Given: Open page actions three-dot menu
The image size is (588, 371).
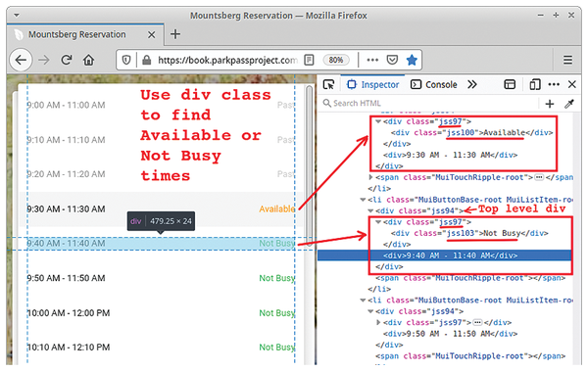Looking at the screenshot, I should point(372,60).
